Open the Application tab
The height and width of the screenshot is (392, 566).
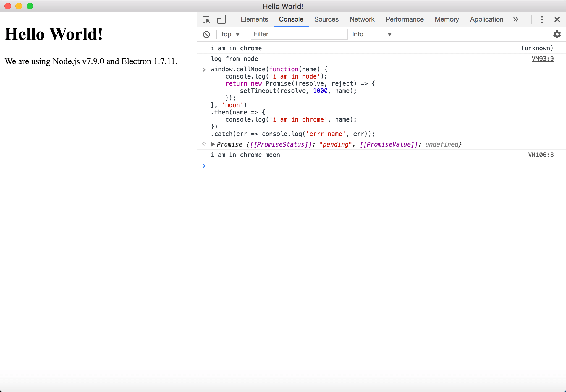(486, 19)
